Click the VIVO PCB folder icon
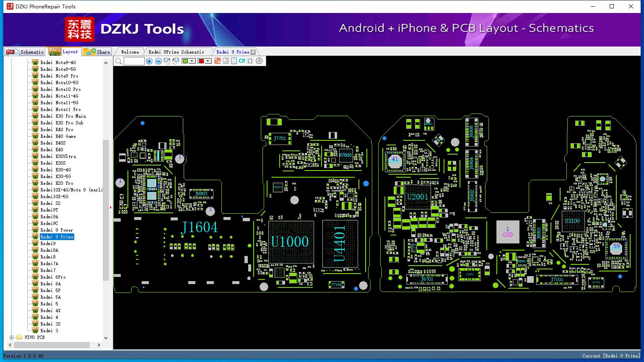 coord(19,337)
